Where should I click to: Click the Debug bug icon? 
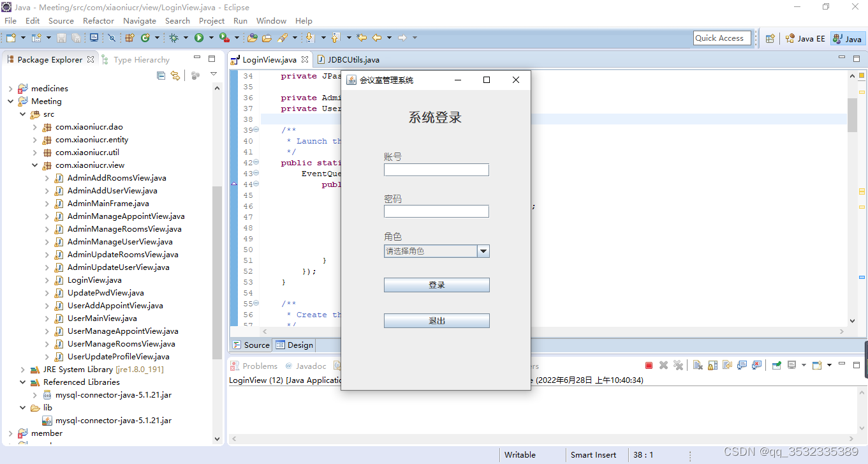pos(173,38)
